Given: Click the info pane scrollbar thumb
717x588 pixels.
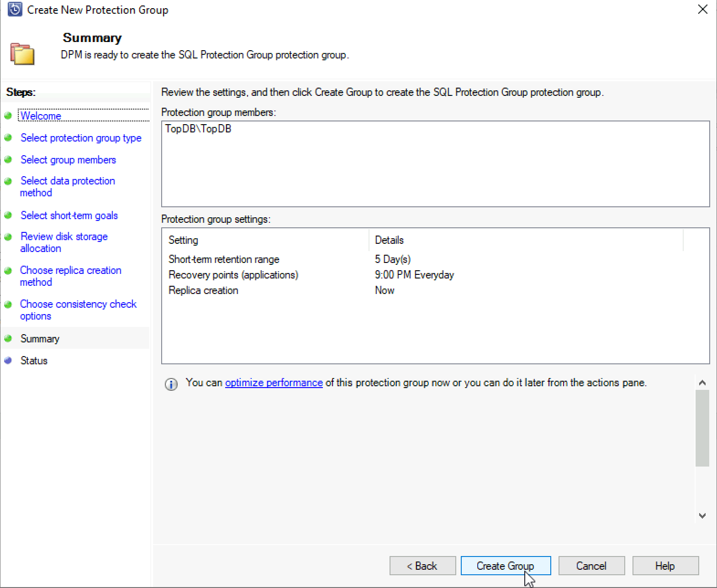Looking at the screenshot, I should pos(702,428).
